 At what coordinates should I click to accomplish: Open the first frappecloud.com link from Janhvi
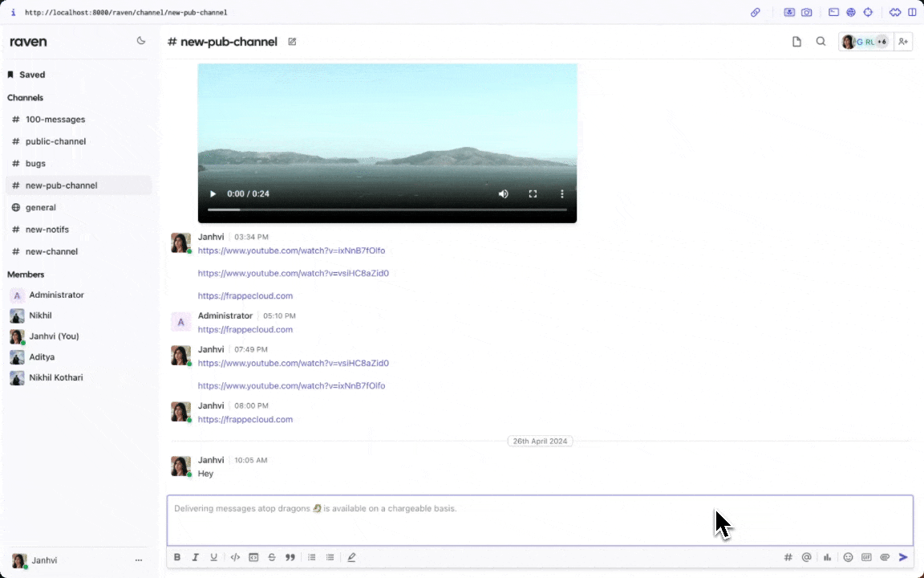[x=245, y=295]
